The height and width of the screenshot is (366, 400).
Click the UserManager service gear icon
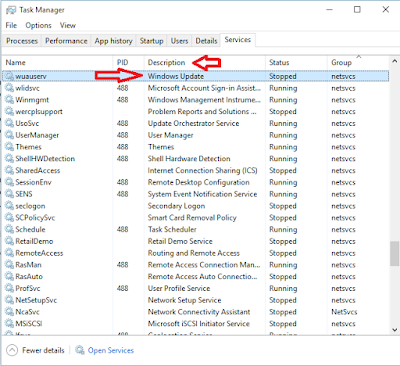pos(10,135)
